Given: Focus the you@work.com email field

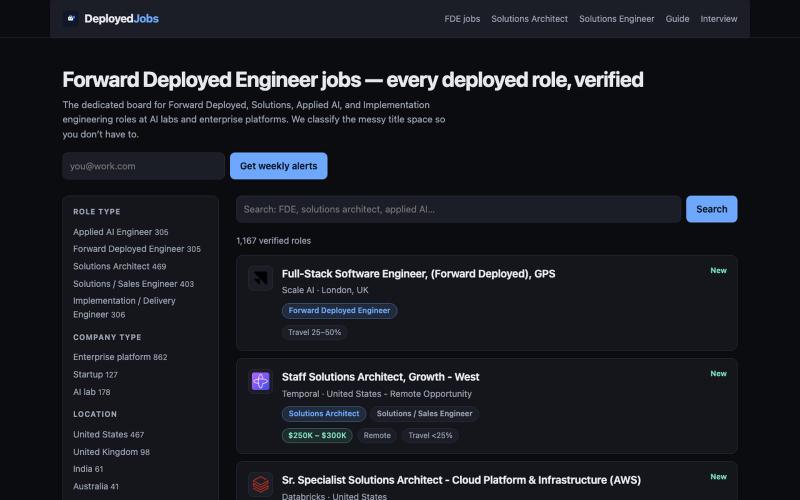Looking at the screenshot, I should click(x=143, y=166).
